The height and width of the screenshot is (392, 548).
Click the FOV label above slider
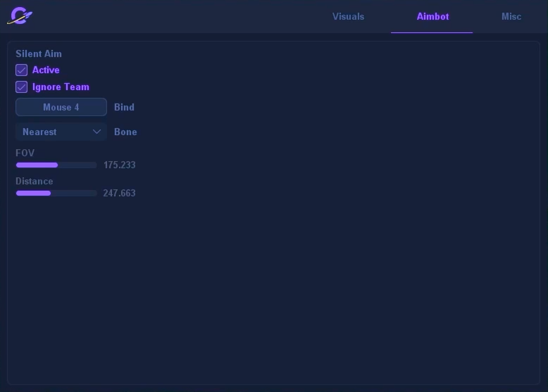tap(25, 153)
